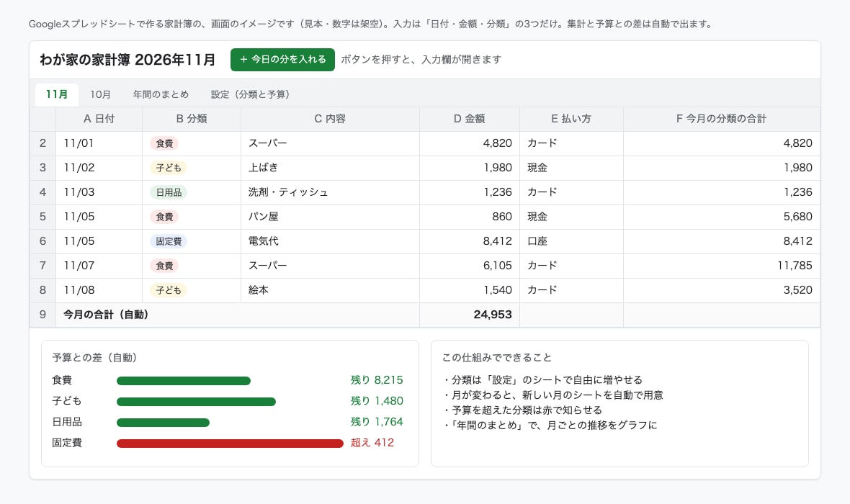Click the 1,540 amount cell

pyautogui.click(x=470, y=290)
